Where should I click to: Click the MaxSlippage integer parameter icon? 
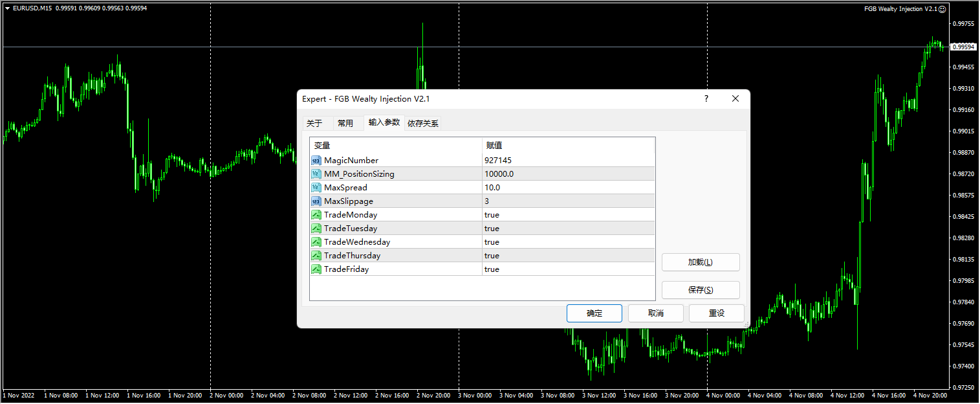click(x=316, y=201)
